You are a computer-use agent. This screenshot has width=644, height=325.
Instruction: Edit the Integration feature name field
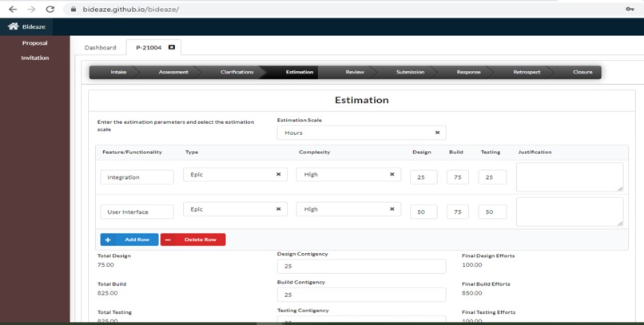click(137, 177)
